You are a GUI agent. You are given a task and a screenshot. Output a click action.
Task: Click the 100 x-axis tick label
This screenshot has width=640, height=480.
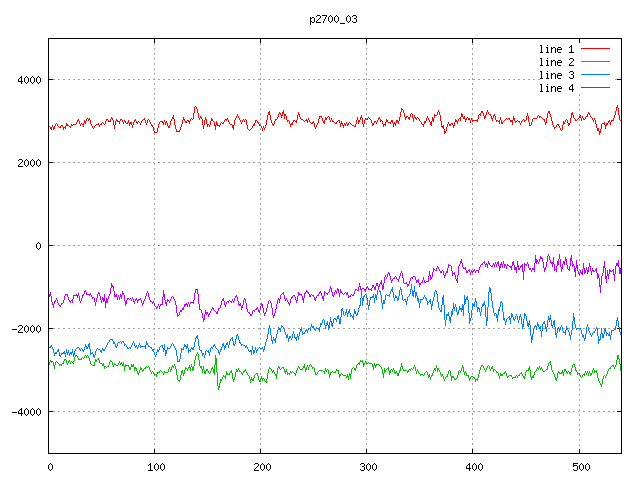point(155,466)
